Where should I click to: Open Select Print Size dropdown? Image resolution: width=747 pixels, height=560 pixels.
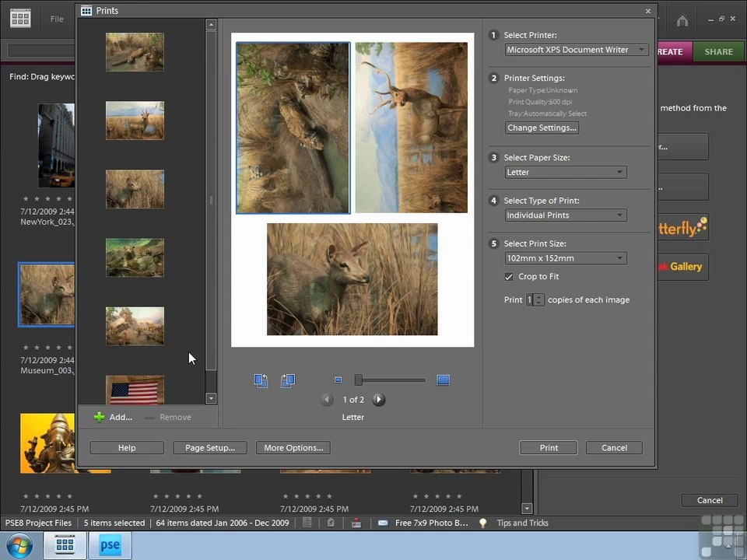click(566, 258)
